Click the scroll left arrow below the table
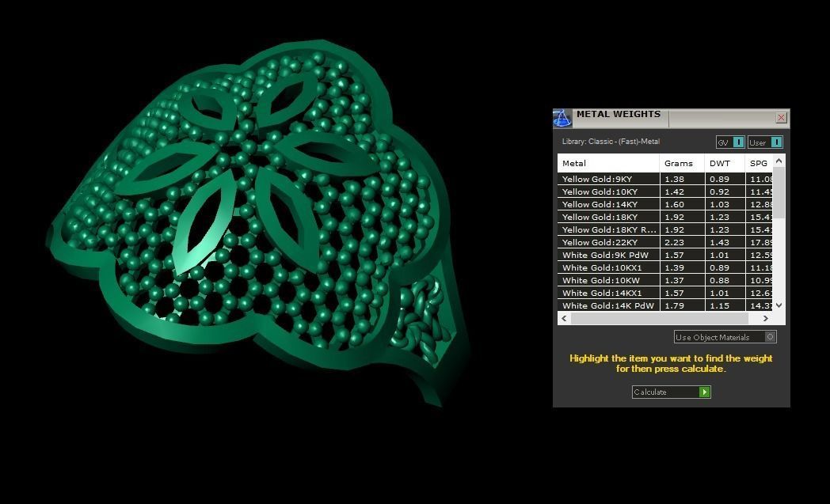830x504 pixels. (564, 318)
